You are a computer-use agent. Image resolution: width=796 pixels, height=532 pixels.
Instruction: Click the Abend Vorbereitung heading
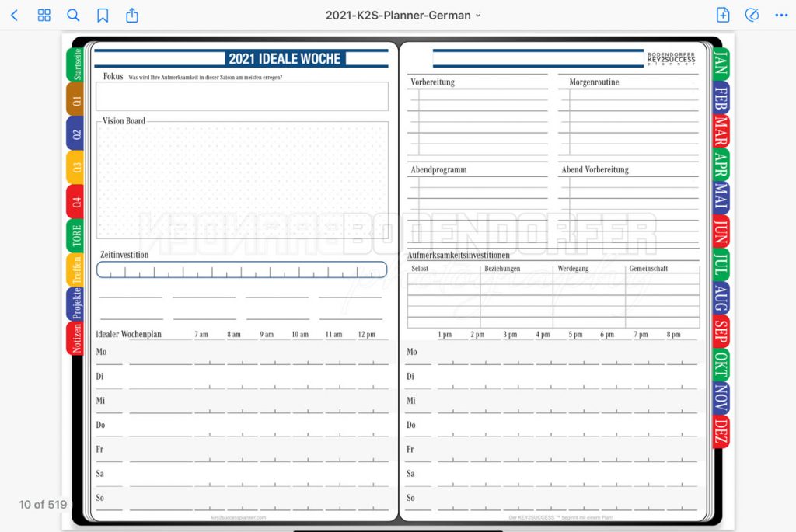tap(595, 170)
